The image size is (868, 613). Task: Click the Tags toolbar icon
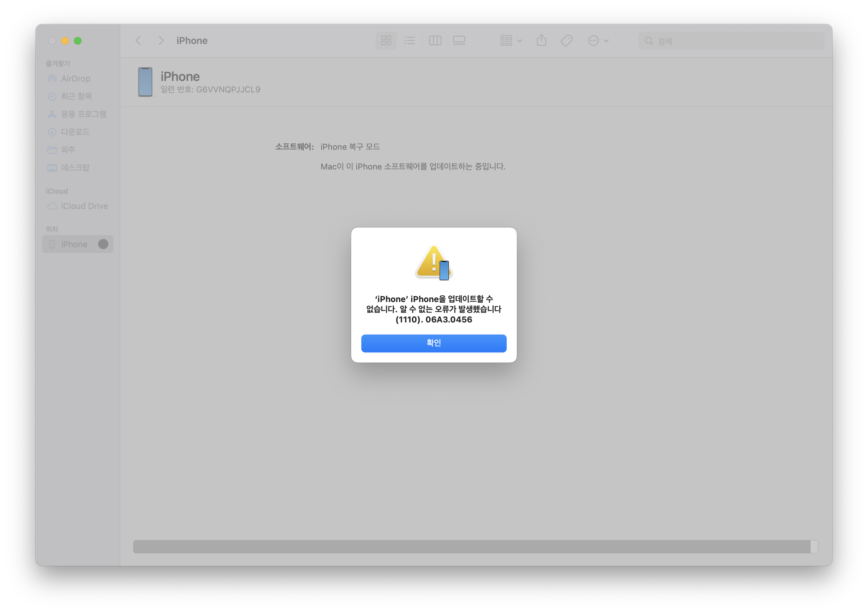(566, 40)
